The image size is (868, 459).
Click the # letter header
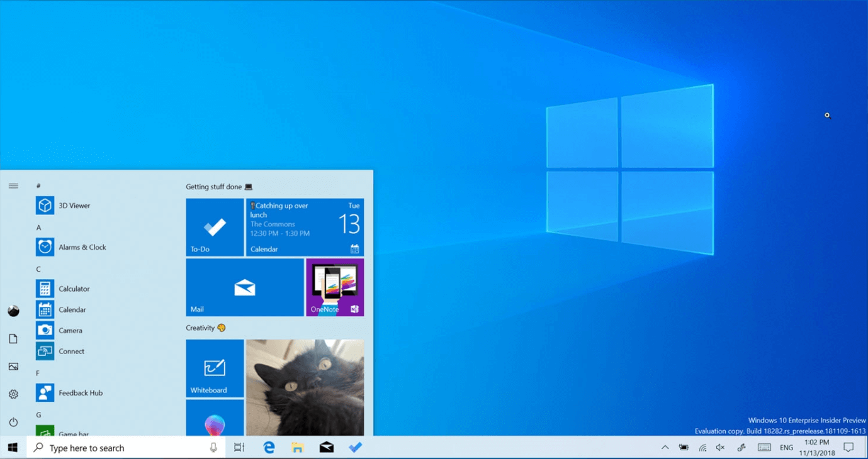[38, 186]
